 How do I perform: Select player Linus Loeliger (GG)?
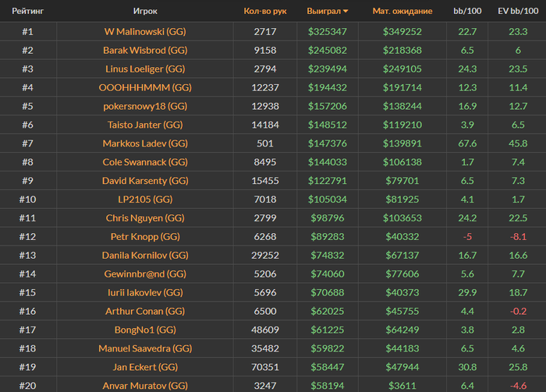(146, 69)
